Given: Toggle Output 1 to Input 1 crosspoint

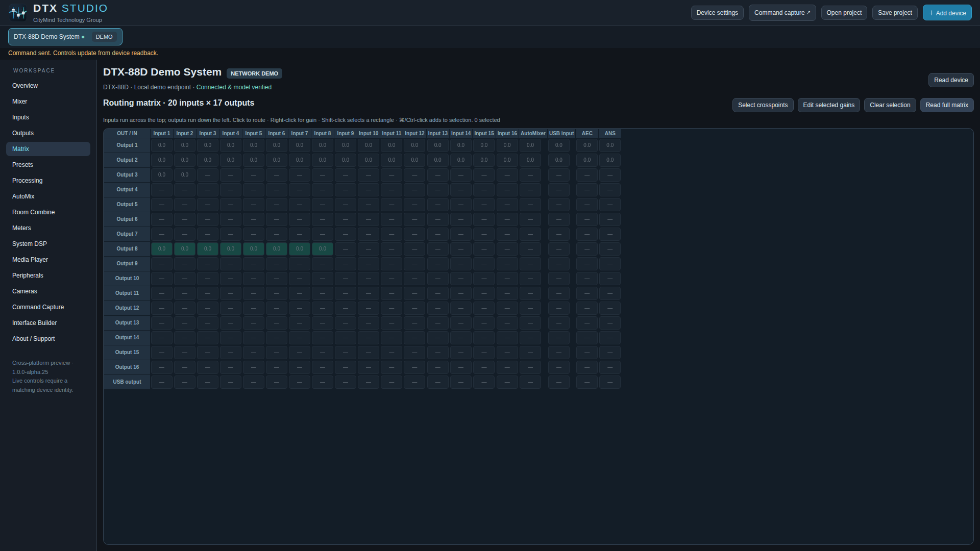Looking at the screenshot, I should 162,145.
